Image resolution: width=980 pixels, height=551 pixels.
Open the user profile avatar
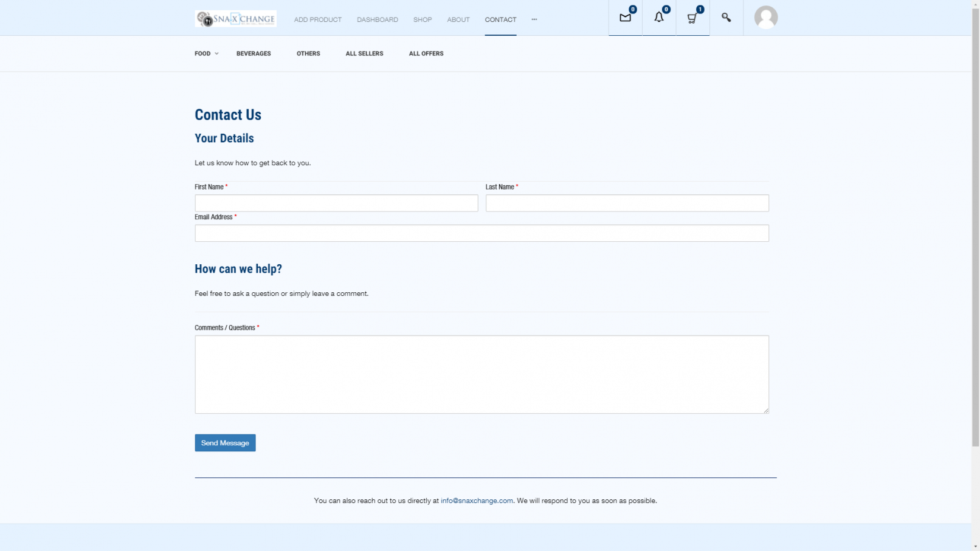765,18
